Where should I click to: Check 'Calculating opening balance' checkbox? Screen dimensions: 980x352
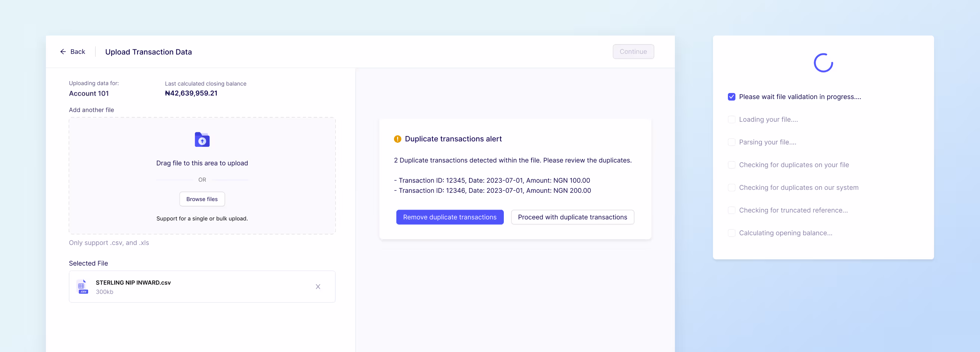(732, 233)
